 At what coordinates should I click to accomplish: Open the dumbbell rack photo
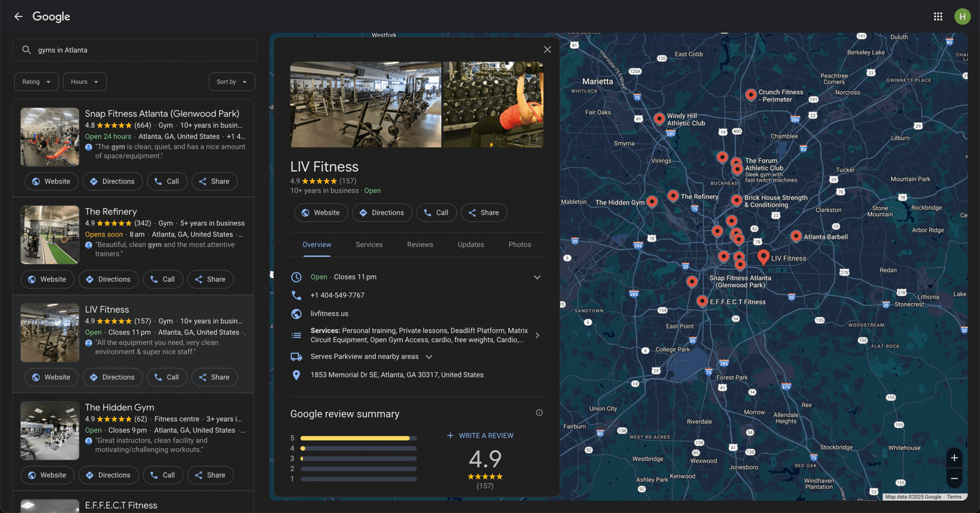coord(493,104)
